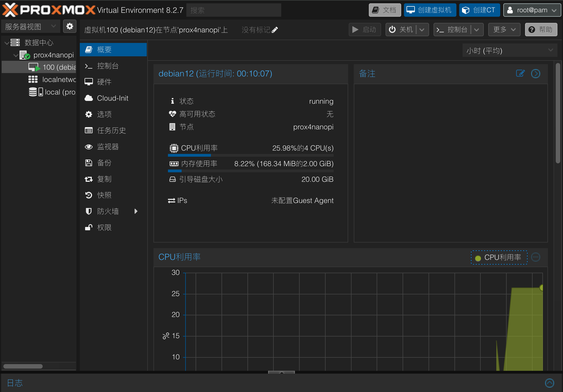Open 选项 options page
Image resolution: width=563 pixels, height=392 pixels.
click(x=113, y=114)
